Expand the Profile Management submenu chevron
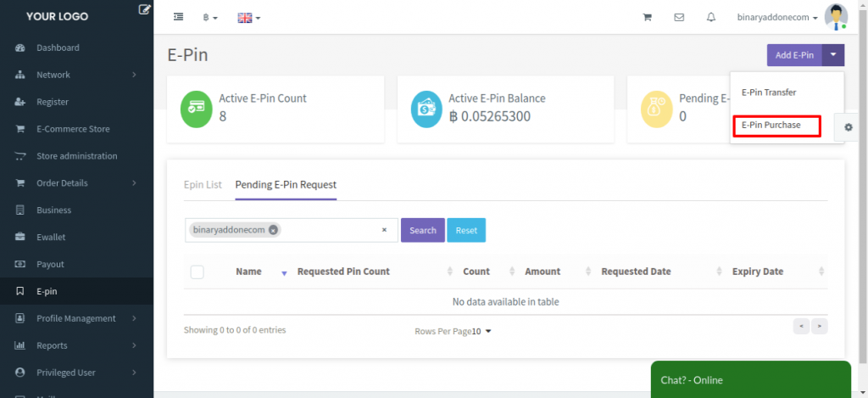 point(135,318)
